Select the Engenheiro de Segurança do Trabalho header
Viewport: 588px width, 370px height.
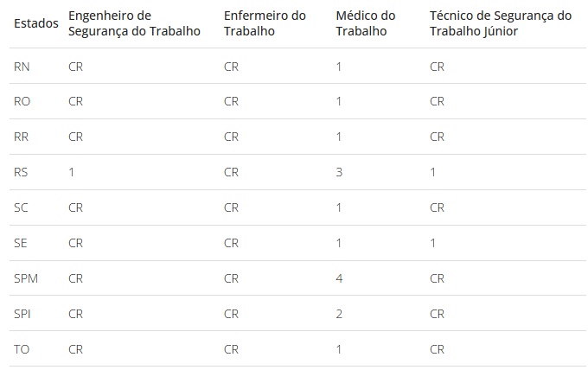[134, 23]
